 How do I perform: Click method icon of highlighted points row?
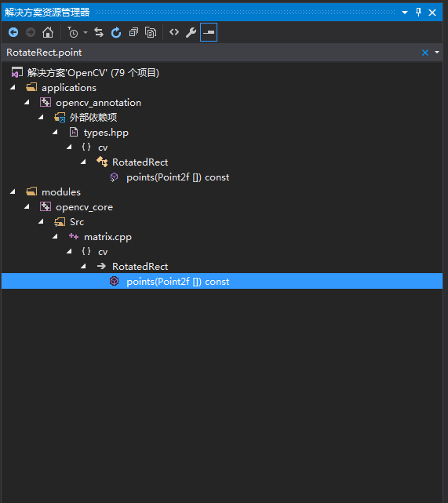115,282
